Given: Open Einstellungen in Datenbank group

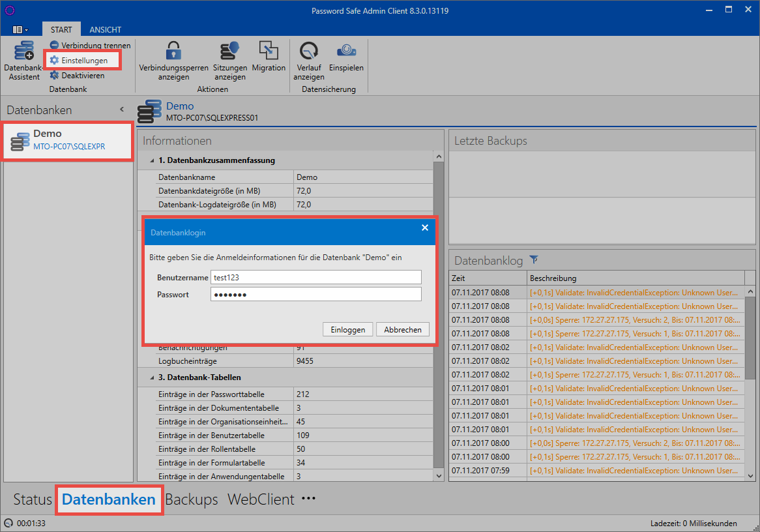Looking at the screenshot, I should (x=79, y=60).
